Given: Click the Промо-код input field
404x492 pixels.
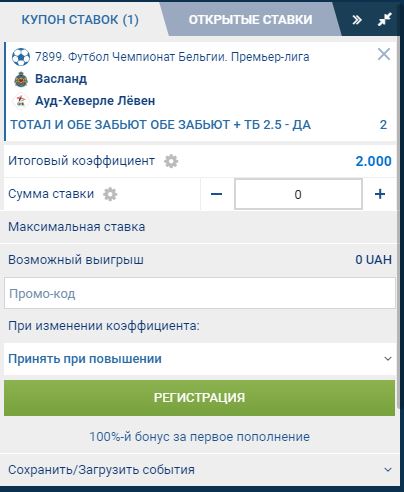Looking at the screenshot, I should (200, 293).
